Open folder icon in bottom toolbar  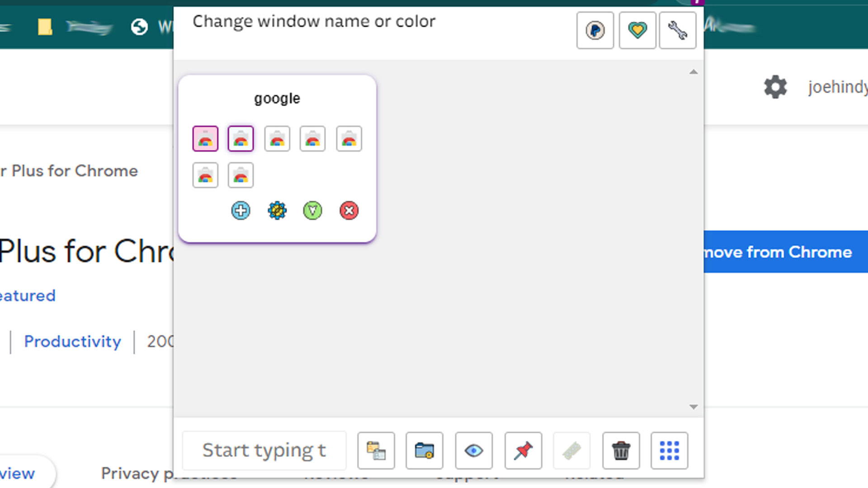[425, 450]
